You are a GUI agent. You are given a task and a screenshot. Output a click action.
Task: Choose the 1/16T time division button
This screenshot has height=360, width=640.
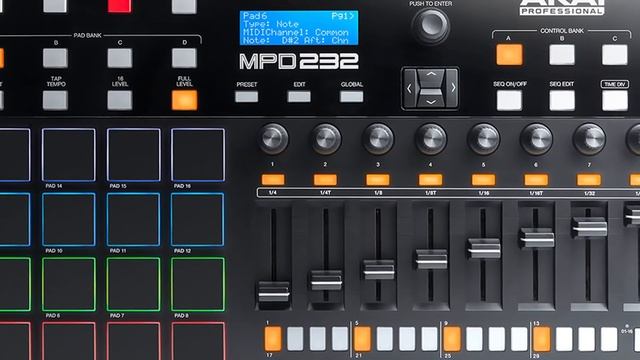pos(536,180)
